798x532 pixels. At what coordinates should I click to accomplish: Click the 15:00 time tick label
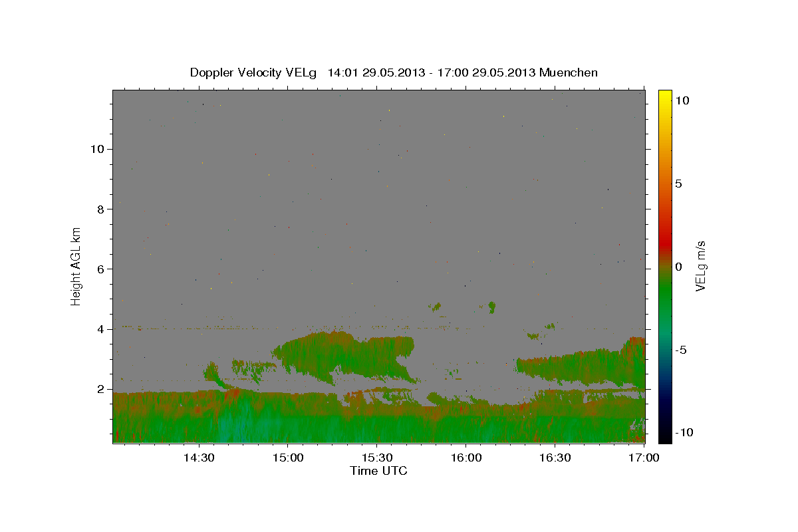tap(287, 458)
